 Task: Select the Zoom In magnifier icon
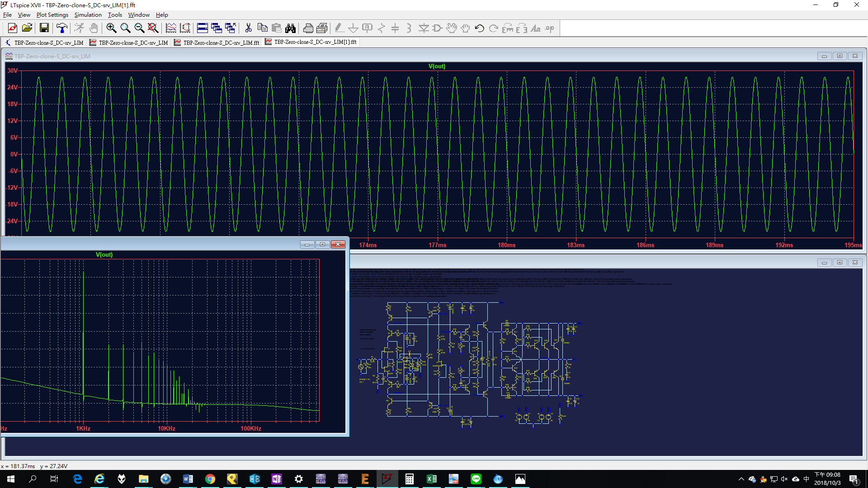click(111, 28)
